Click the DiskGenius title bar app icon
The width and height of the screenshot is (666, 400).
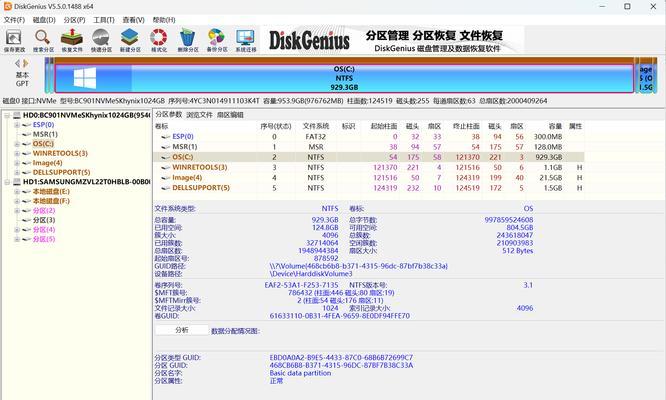click(8, 6)
